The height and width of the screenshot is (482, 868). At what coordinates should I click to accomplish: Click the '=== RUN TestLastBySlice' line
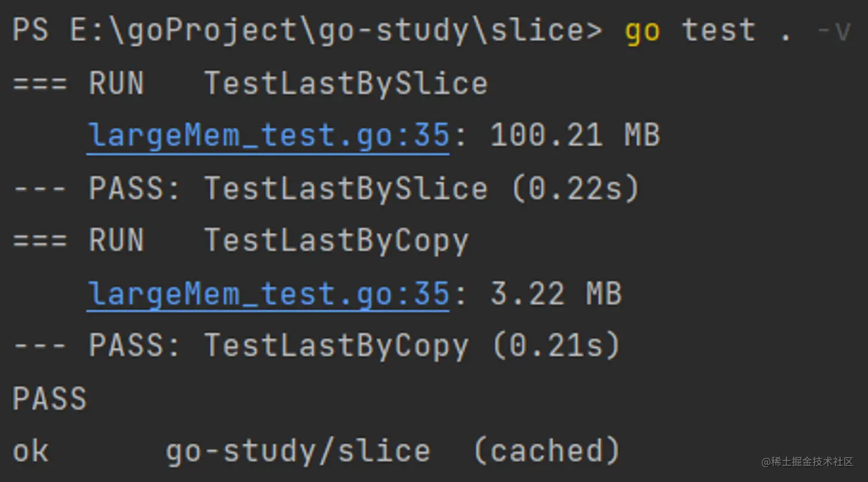[250, 84]
